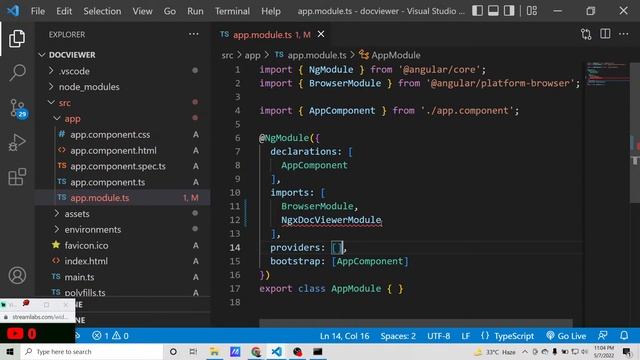Open the Go menu

coord(170,11)
